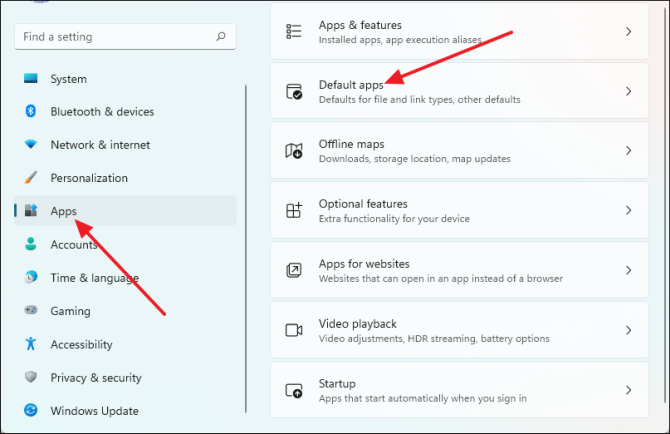Viewport: 670px width, 434px height.
Task: Click the Privacy & security shield icon
Action: tap(31, 377)
